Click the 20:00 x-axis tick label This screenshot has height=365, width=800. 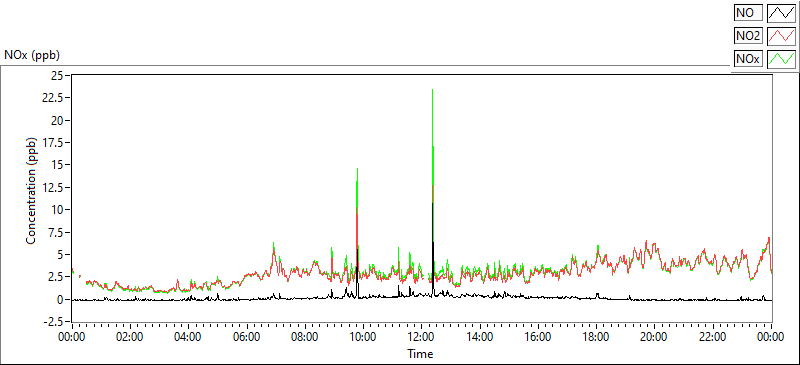[654, 336]
